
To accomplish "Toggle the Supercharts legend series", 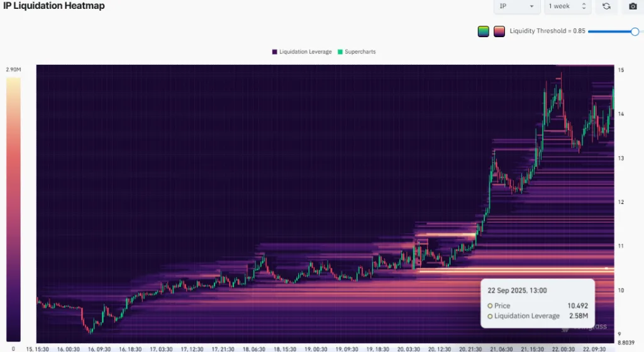I will coord(357,52).
